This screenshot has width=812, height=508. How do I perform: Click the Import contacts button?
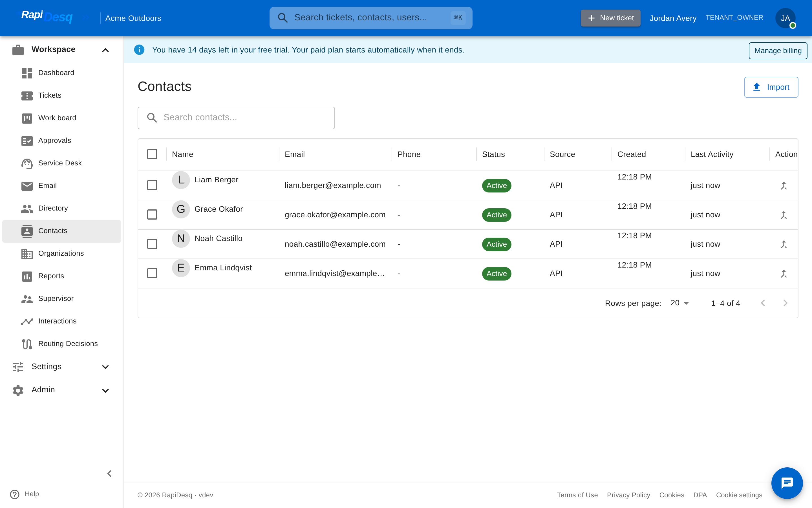[771, 87]
